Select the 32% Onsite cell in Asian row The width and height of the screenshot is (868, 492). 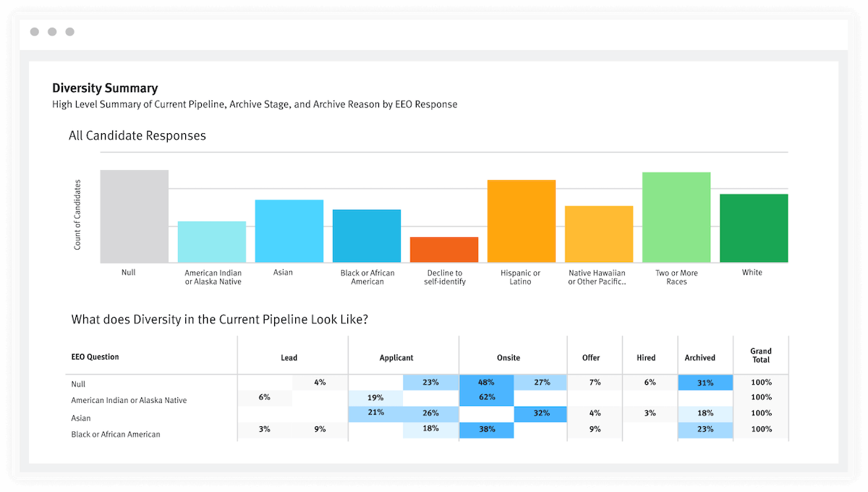(x=540, y=413)
